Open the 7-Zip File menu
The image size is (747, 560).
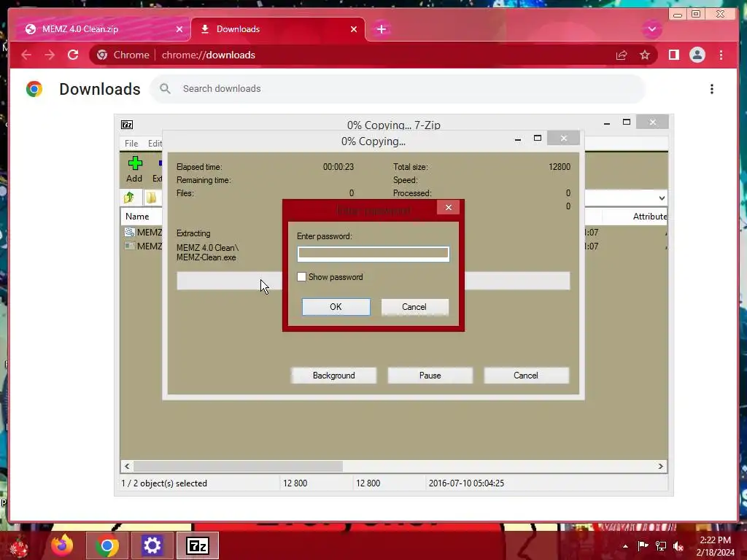pos(131,144)
